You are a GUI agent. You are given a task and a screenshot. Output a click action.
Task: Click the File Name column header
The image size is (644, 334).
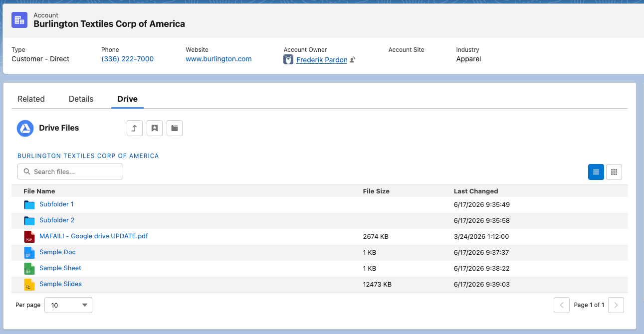click(39, 191)
